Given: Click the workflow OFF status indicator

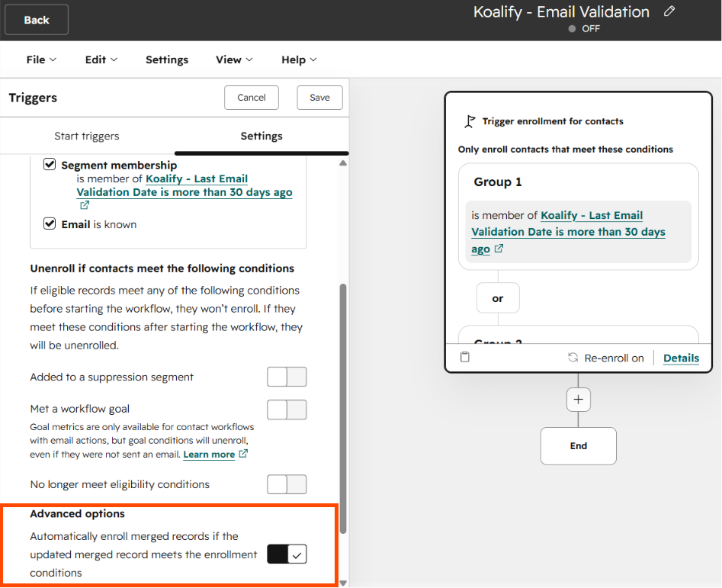Looking at the screenshot, I should point(584,28).
